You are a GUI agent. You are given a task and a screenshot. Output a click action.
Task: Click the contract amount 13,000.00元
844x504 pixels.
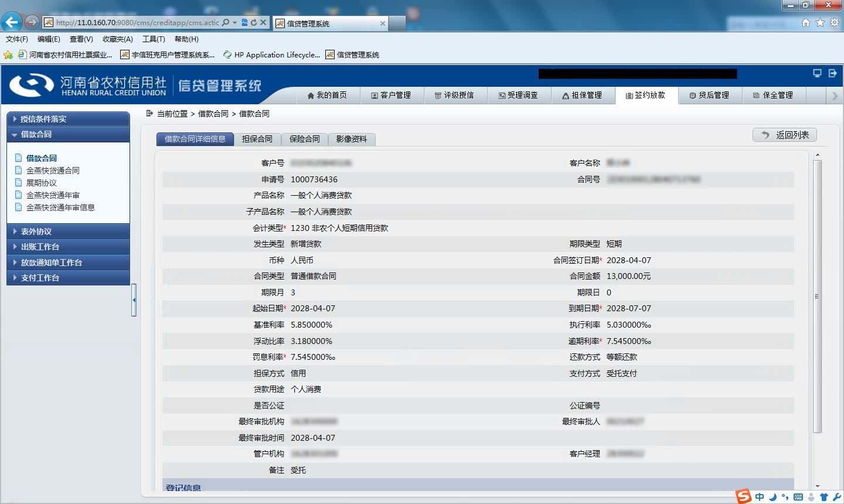point(629,276)
